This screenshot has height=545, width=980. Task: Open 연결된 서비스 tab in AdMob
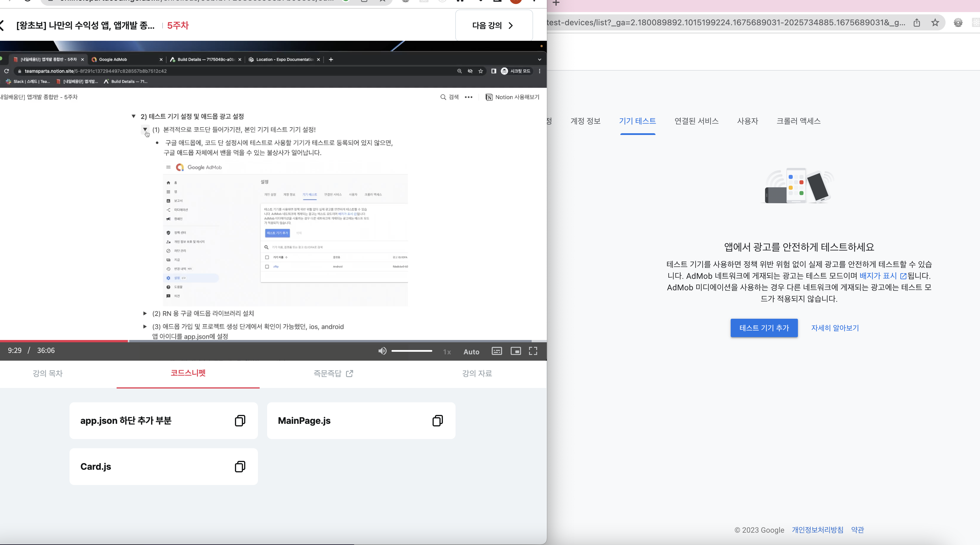pyautogui.click(x=697, y=121)
